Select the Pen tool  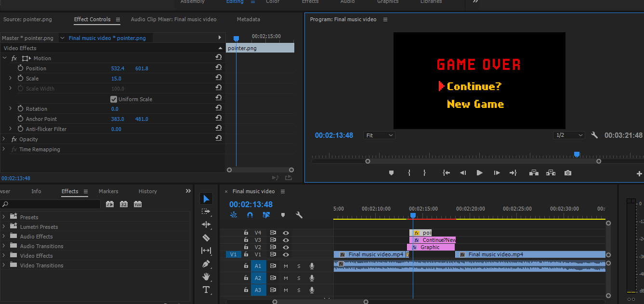(206, 264)
